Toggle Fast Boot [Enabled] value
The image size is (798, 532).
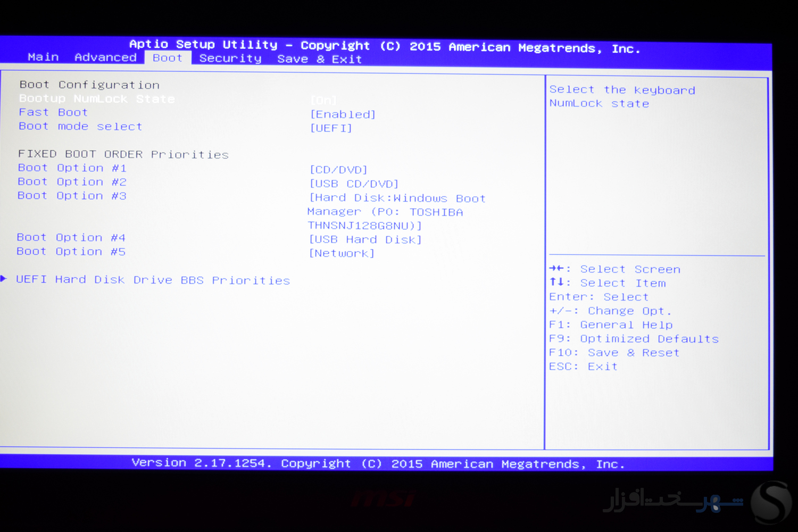[343, 114]
